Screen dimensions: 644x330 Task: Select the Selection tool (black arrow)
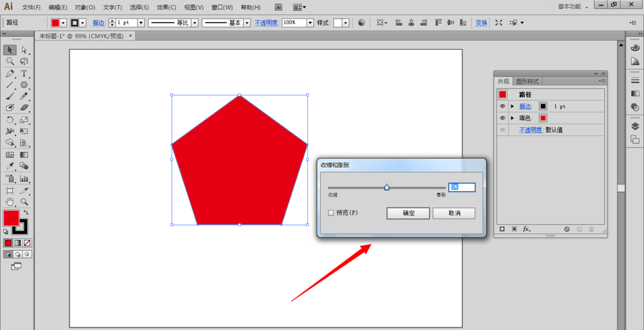click(10, 50)
